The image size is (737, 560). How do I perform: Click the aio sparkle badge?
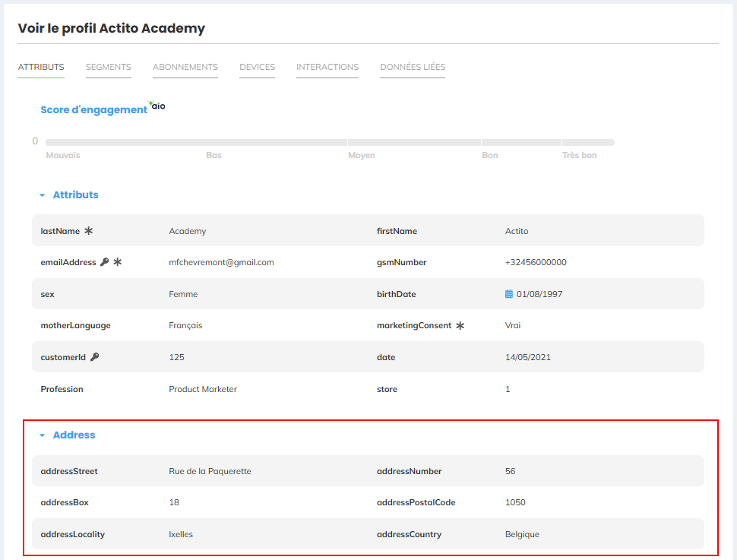157,106
